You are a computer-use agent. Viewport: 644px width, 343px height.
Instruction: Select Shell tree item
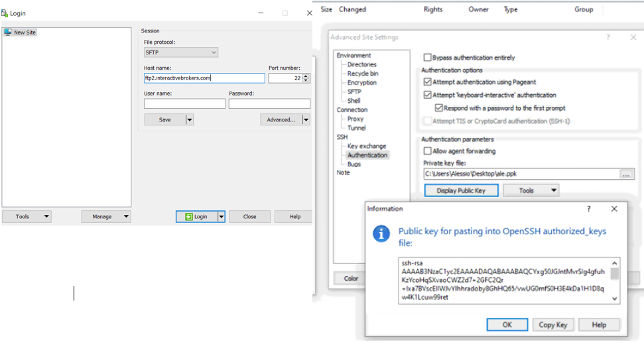[x=354, y=101]
